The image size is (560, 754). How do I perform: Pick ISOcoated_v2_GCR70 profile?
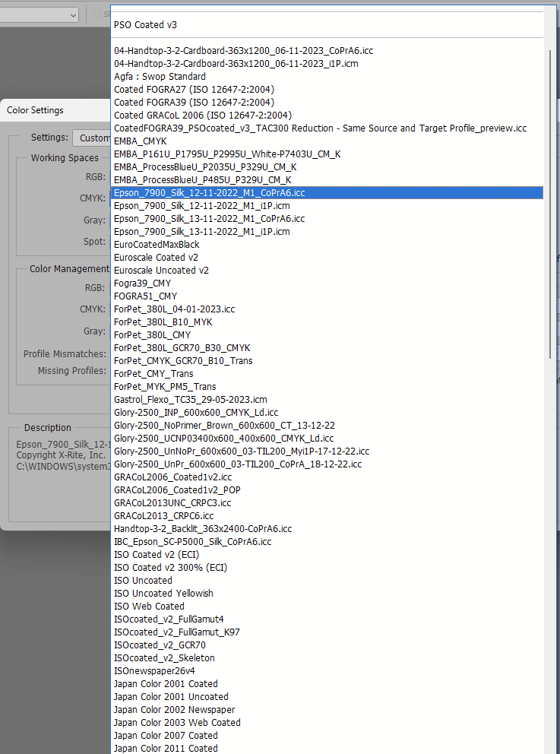(327, 646)
